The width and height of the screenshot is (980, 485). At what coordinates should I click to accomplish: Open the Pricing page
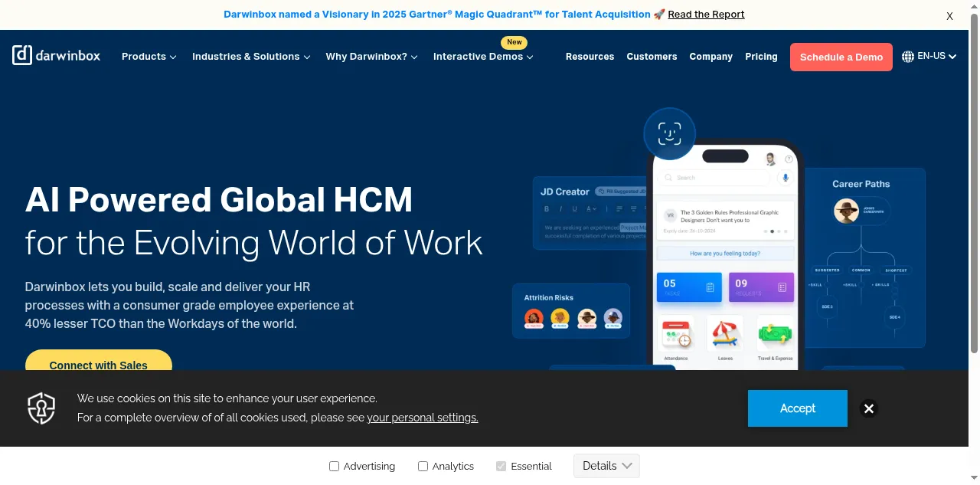(x=761, y=57)
